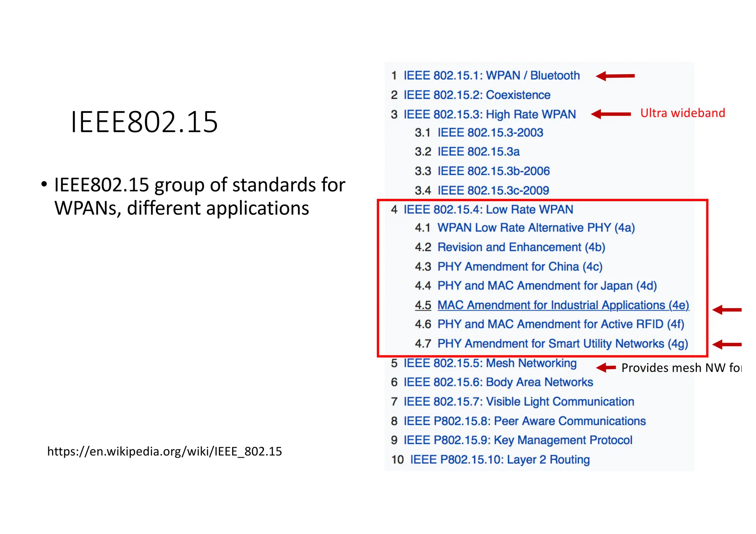Select Revision and Enhancement (4b)
The width and height of the screenshot is (756, 534).
click(x=521, y=248)
